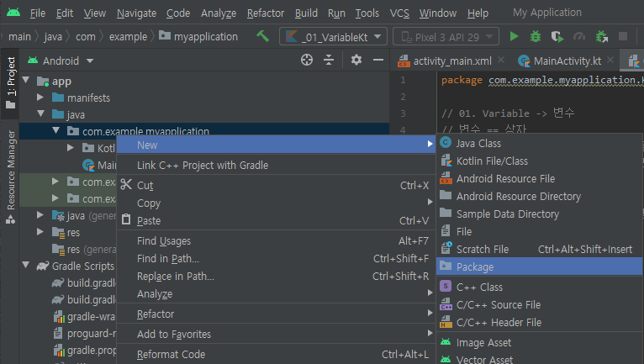Select Find in Path...
The height and width of the screenshot is (364, 644).
tap(276, 258)
